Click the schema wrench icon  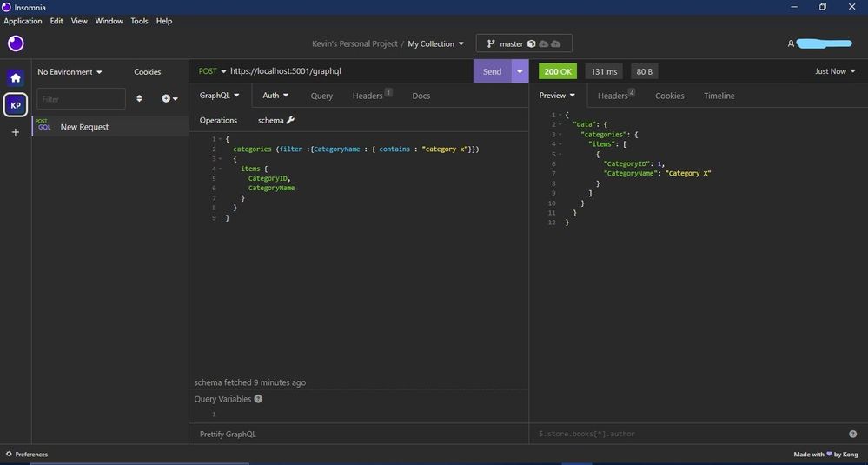tap(290, 120)
